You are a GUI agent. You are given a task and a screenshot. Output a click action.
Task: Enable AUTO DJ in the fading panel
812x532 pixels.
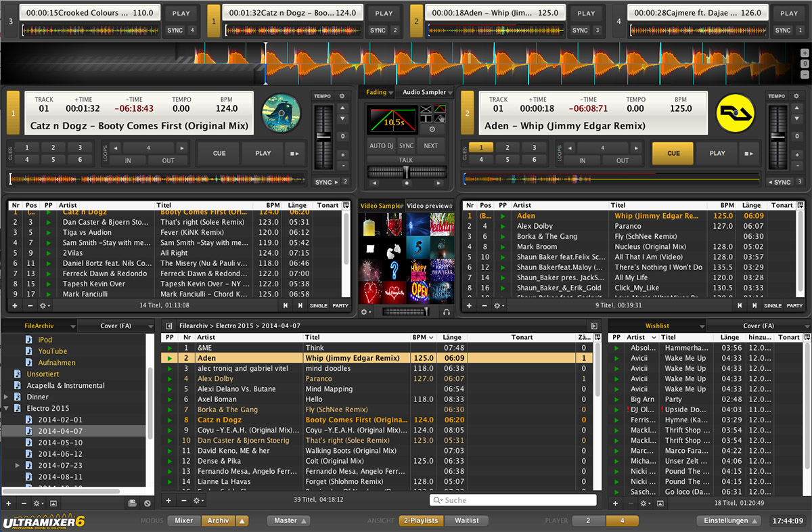381,146
